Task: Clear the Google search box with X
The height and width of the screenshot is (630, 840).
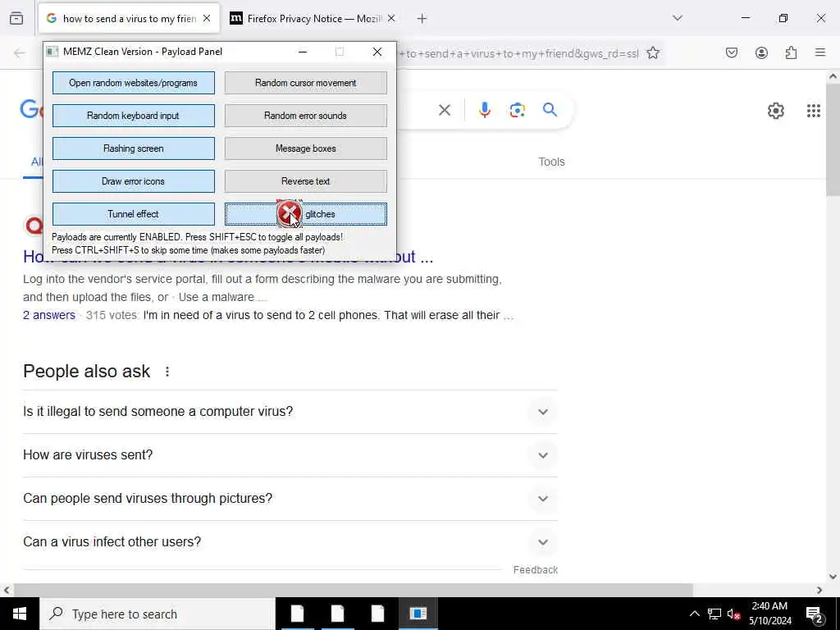Action: (x=444, y=111)
